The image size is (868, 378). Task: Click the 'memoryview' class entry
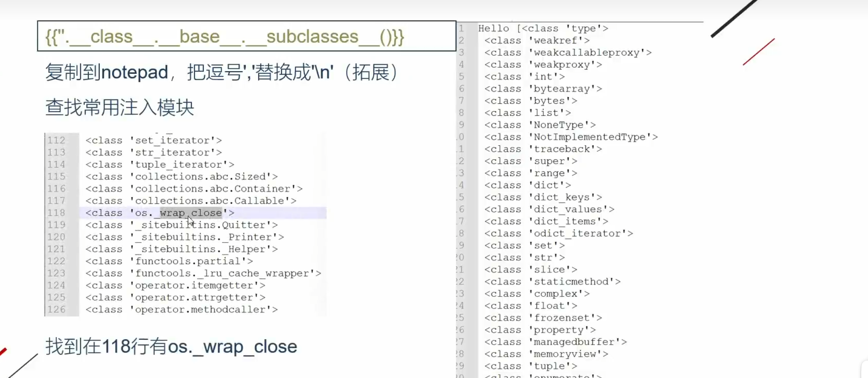[546, 354]
